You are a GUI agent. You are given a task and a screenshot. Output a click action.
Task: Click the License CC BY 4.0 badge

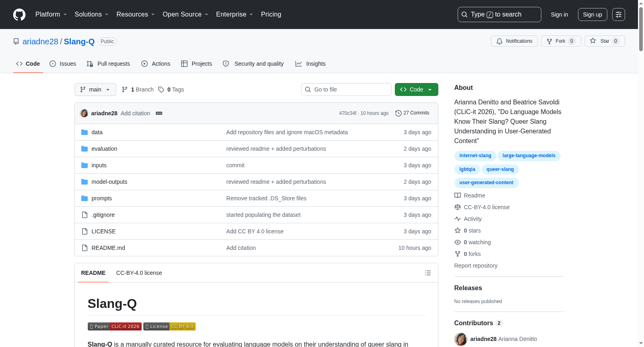pos(169,326)
